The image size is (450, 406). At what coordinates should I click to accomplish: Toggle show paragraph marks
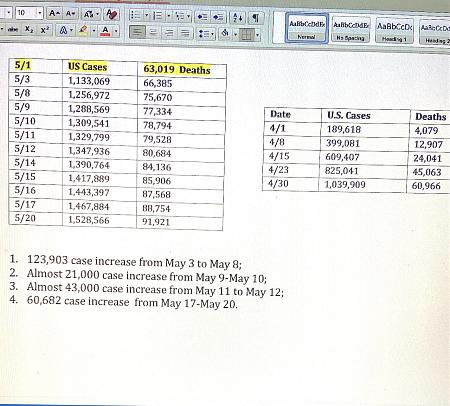coord(255,18)
